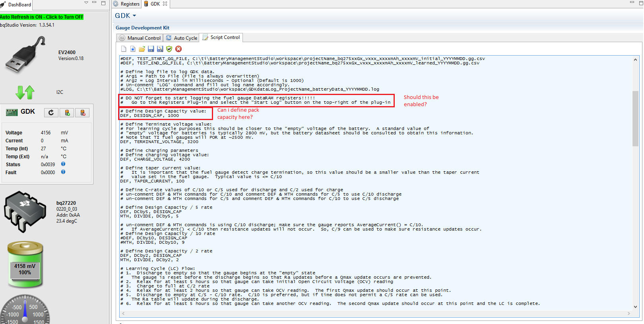
Task: Click the Voltage value 4156
Action: [x=46, y=133]
